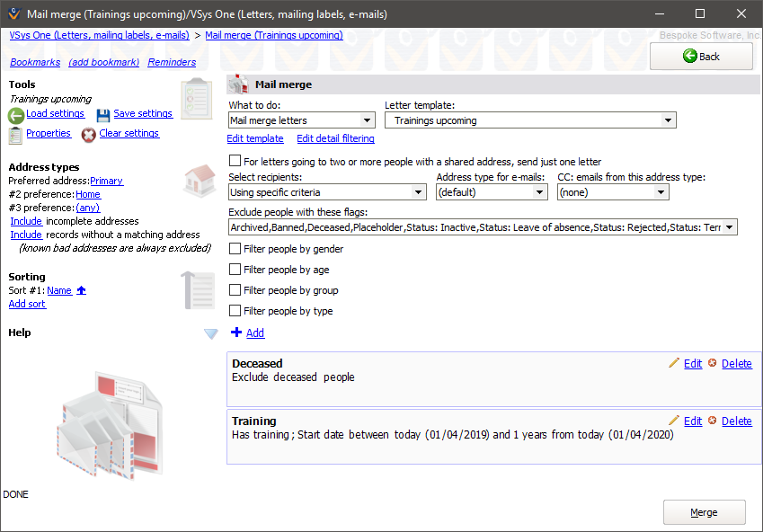
Task: Click the Back button
Action: [x=701, y=56]
